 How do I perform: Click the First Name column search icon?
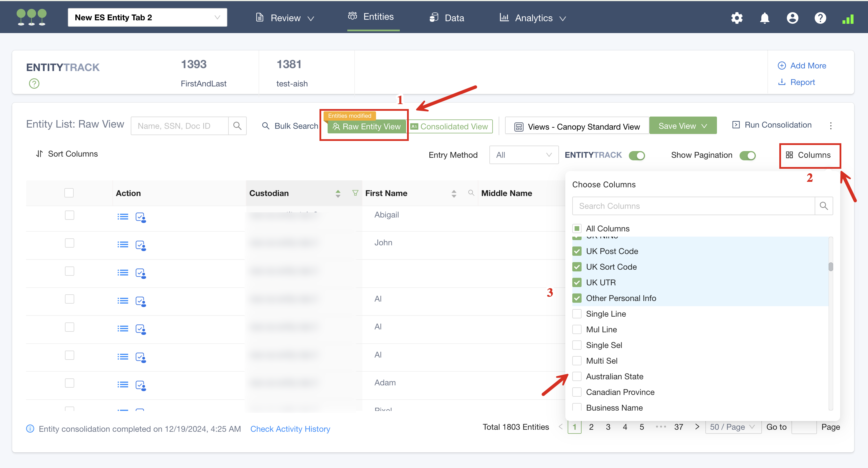click(x=471, y=193)
